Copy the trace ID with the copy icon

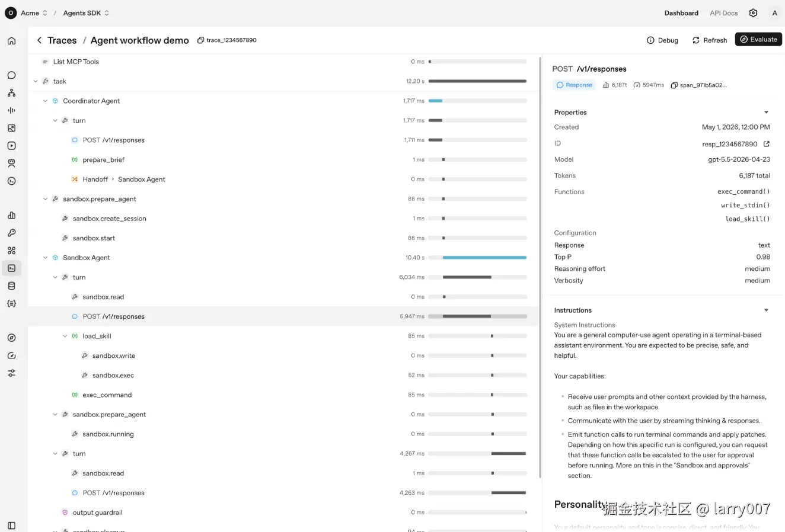tap(200, 40)
